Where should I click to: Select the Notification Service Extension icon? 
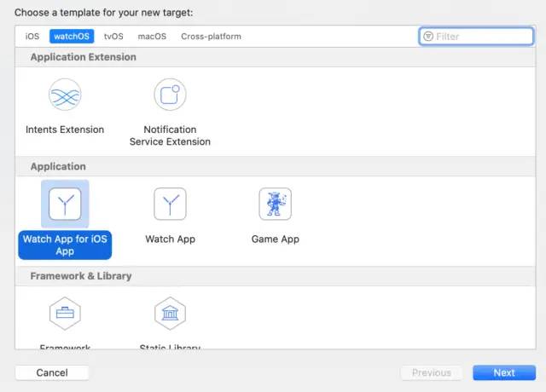(x=170, y=95)
